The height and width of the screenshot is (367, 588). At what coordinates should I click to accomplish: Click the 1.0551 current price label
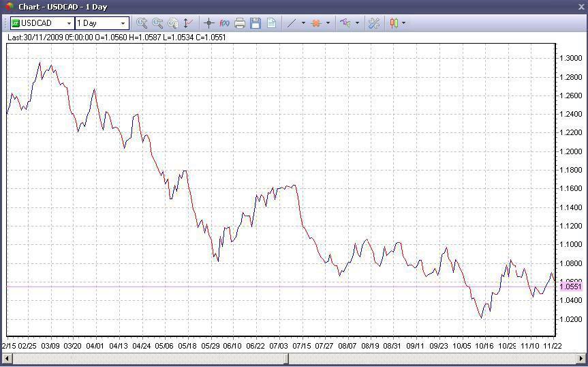(x=570, y=287)
